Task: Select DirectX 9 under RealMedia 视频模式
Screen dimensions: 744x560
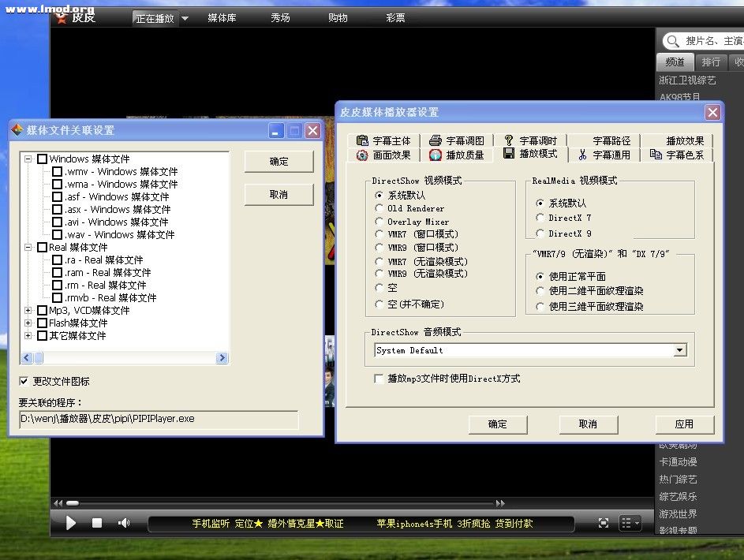Action: [540, 233]
